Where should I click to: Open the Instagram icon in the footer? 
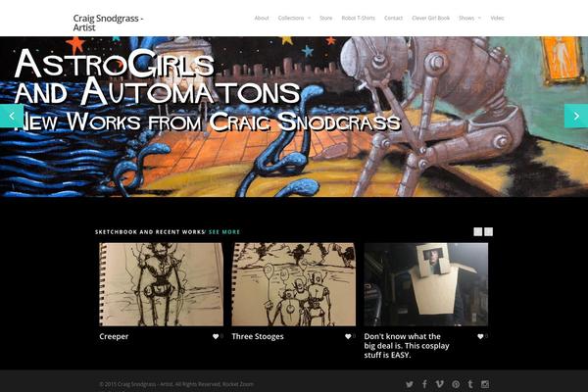tap(485, 384)
